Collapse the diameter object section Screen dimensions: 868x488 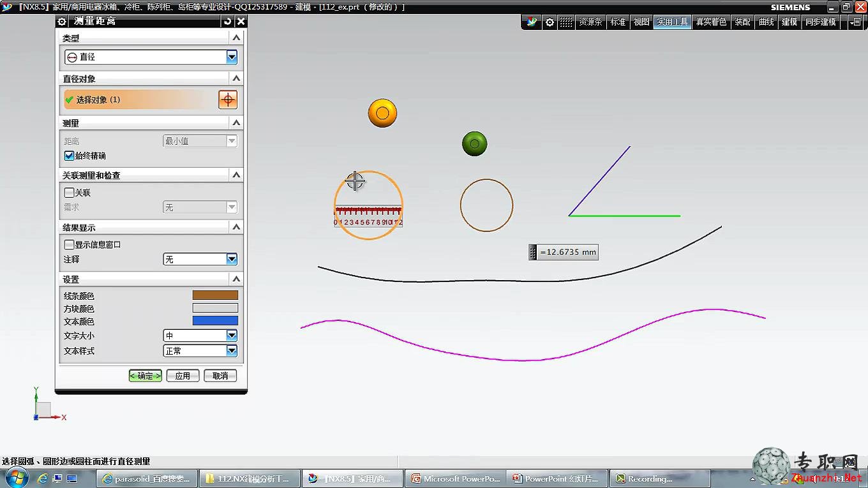click(x=236, y=78)
